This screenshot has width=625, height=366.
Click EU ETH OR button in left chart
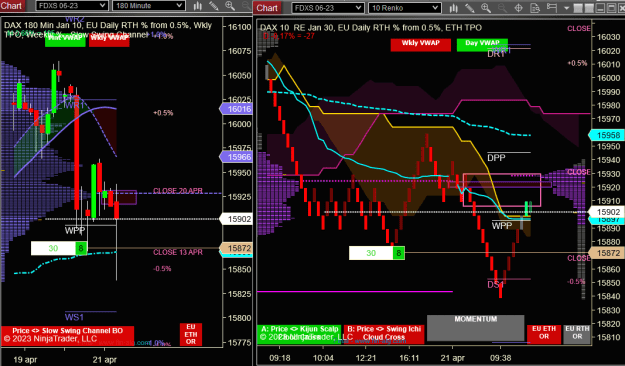[x=191, y=334]
